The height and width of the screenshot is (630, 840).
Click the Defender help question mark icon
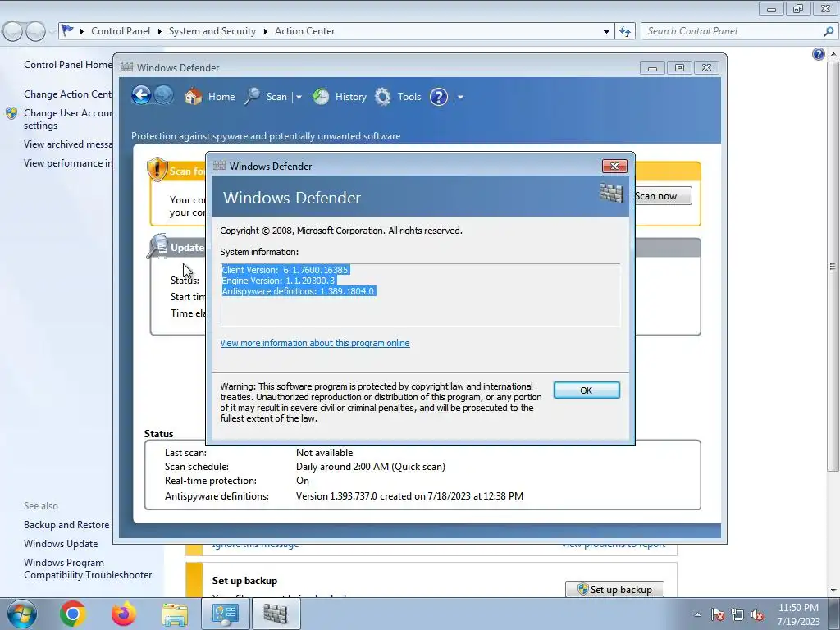click(x=439, y=97)
